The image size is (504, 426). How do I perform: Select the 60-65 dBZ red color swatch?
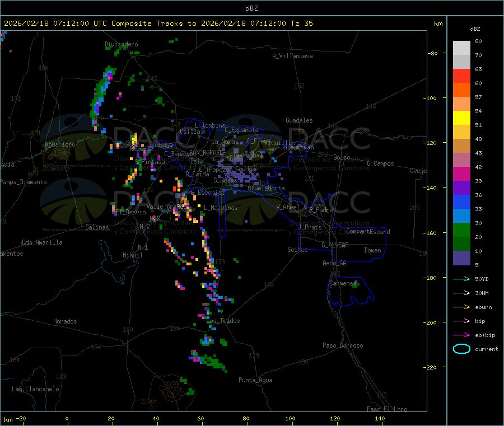(461, 76)
